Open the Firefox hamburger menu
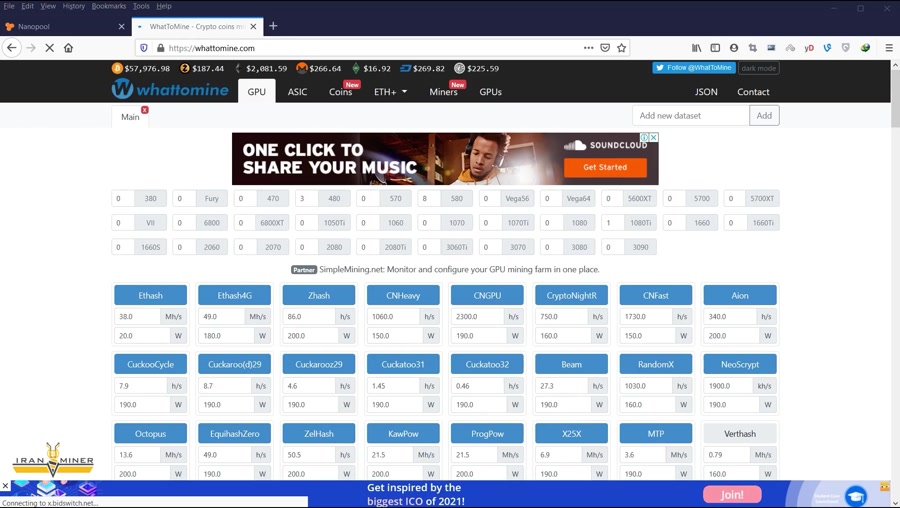This screenshot has height=508, width=900. (889, 48)
